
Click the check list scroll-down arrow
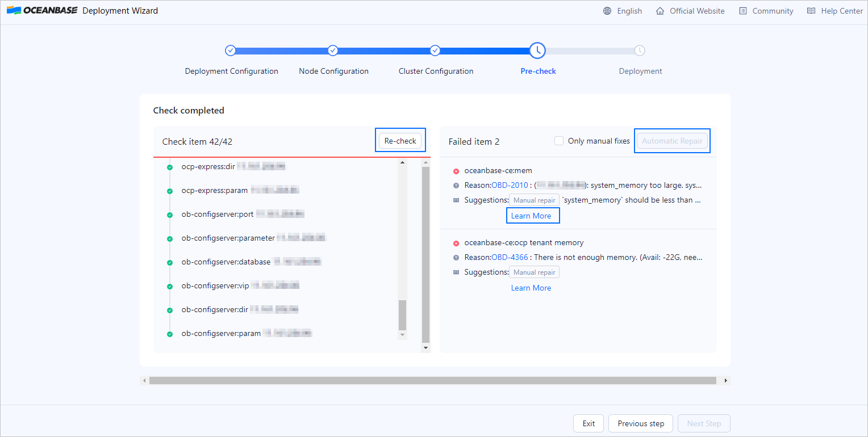(403, 335)
